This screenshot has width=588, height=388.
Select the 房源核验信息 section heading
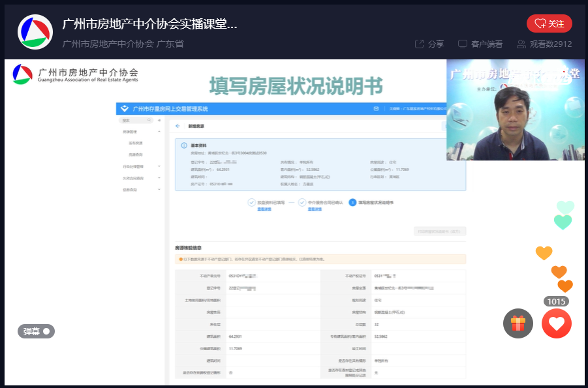coord(188,248)
